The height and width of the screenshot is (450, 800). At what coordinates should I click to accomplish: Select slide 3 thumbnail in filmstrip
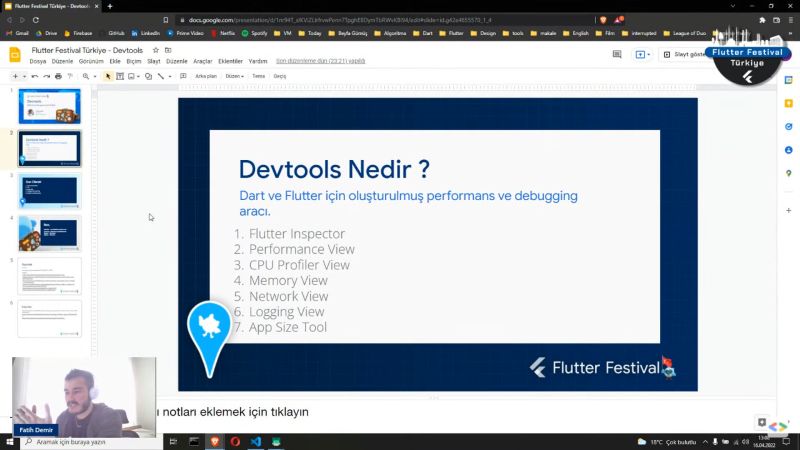point(49,191)
